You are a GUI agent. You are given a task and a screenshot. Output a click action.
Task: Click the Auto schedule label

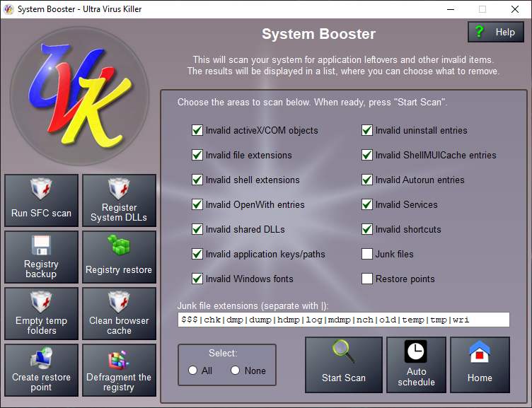(416, 377)
